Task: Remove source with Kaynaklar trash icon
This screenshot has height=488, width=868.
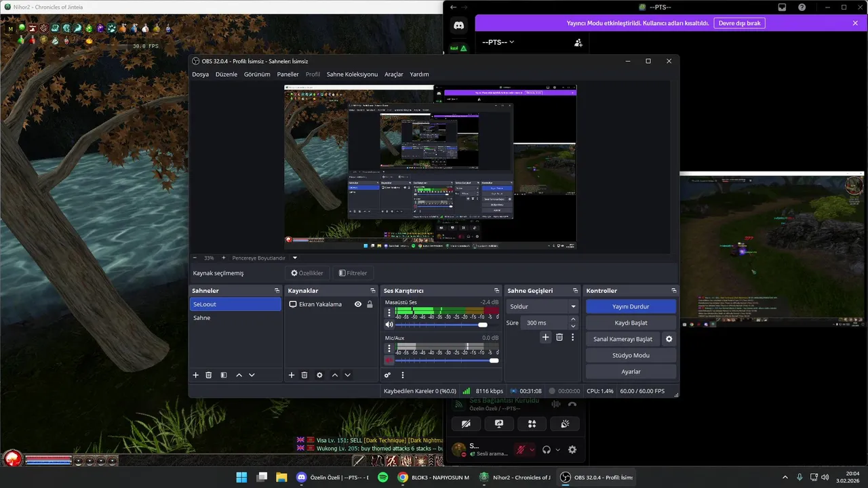Action: point(304,375)
